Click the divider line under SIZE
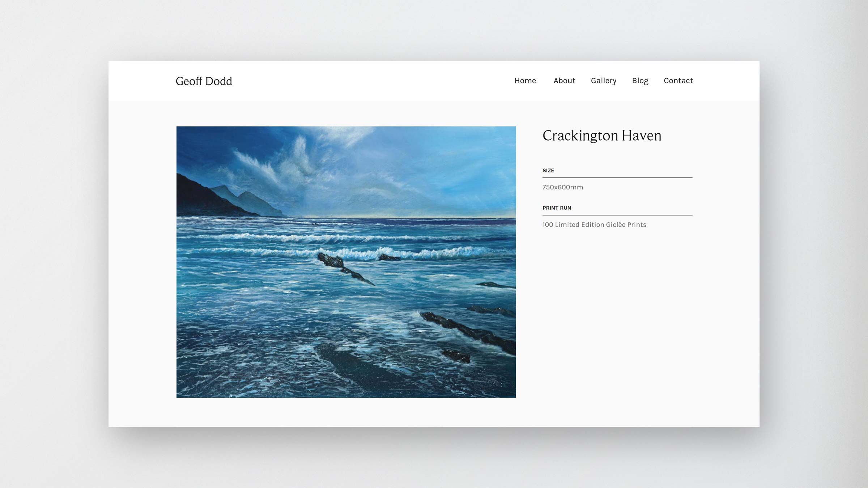The image size is (868, 488). pyautogui.click(x=617, y=177)
